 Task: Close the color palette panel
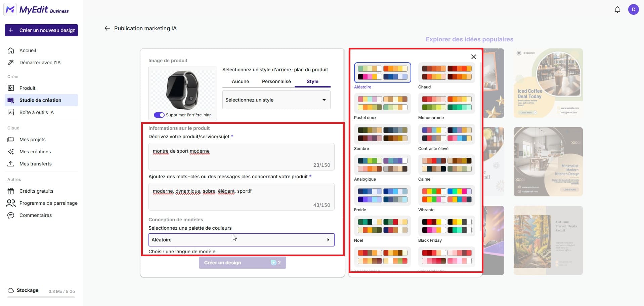point(473,56)
